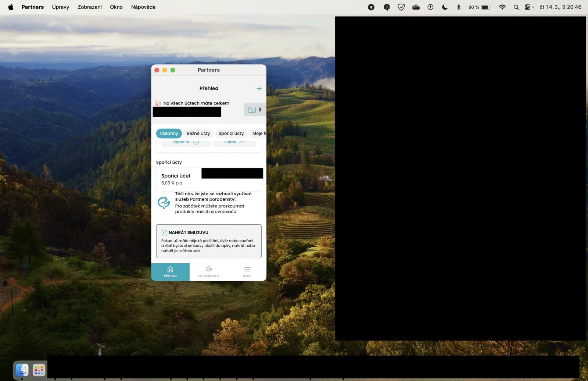Open the Nápověda menu
This screenshot has width=588, height=381.
point(143,7)
